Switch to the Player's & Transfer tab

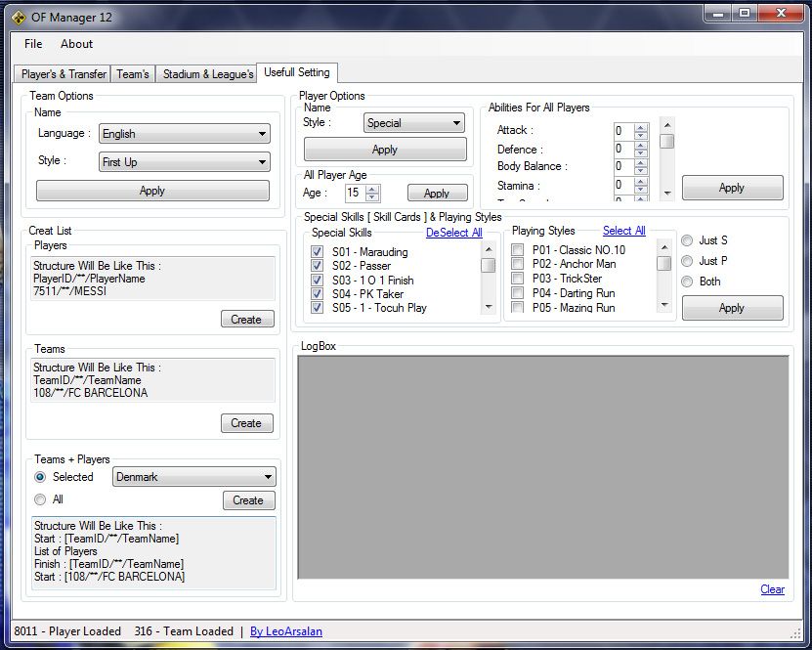click(x=64, y=74)
